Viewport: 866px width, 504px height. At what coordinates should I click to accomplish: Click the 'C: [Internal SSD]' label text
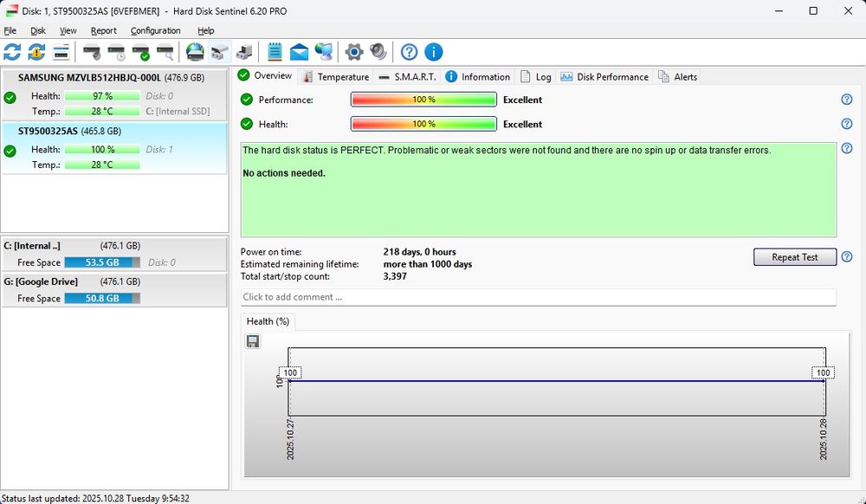(x=178, y=111)
